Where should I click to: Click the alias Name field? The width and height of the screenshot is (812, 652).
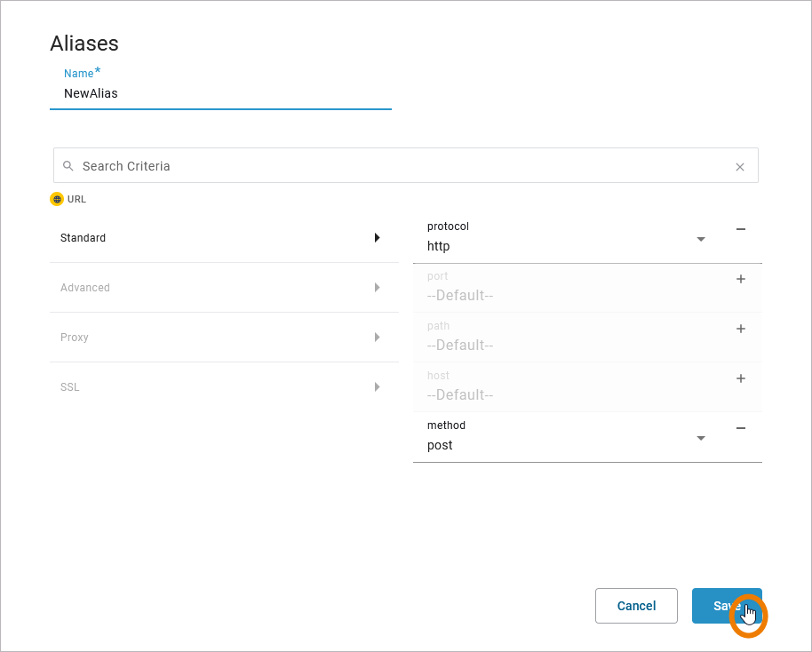pyautogui.click(x=220, y=93)
